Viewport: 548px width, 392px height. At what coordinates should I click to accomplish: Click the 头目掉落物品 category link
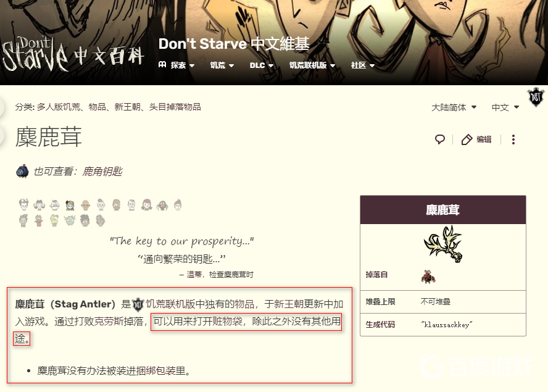click(175, 107)
